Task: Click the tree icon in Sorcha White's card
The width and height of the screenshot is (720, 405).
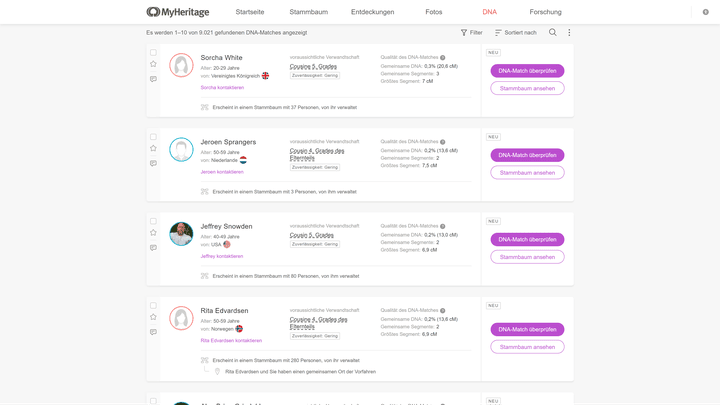Action: [205, 107]
